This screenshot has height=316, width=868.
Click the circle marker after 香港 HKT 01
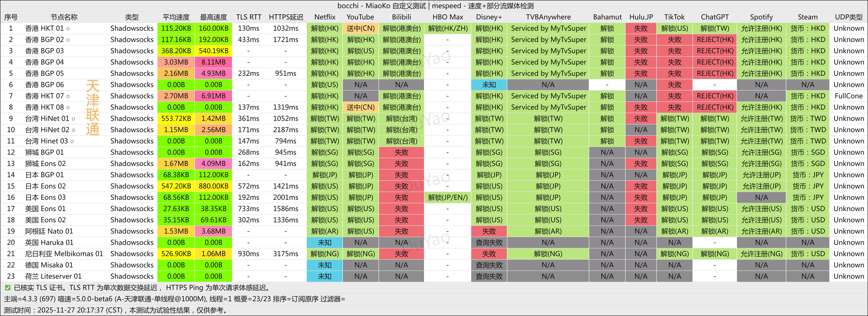(x=68, y=29)
